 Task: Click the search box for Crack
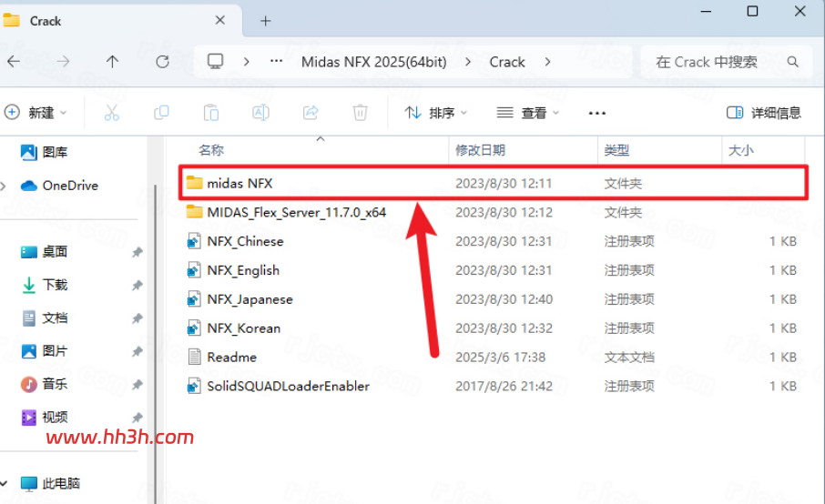click(x=726, y=62)
